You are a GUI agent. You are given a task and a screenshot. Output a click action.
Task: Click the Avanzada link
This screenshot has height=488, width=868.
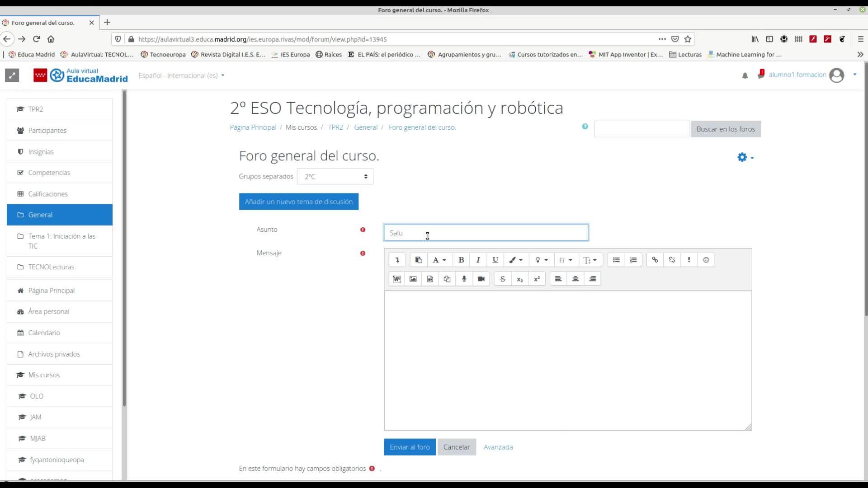coord(498,447)
